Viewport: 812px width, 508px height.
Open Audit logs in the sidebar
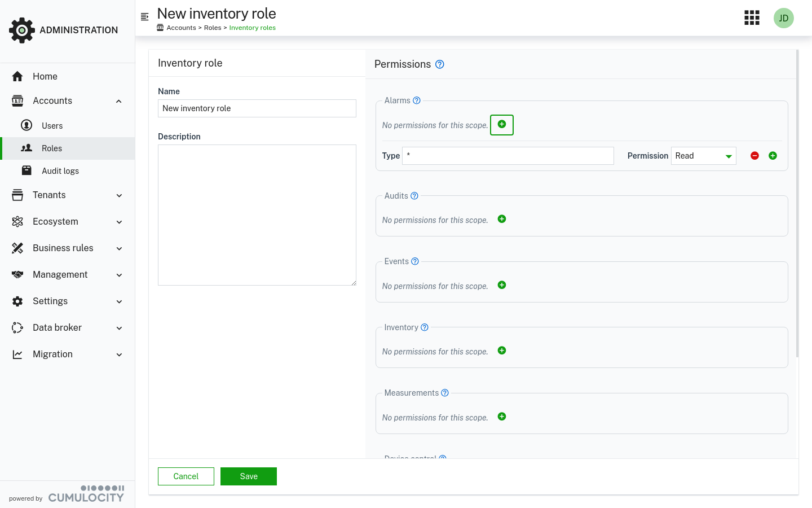coord(60,171)
